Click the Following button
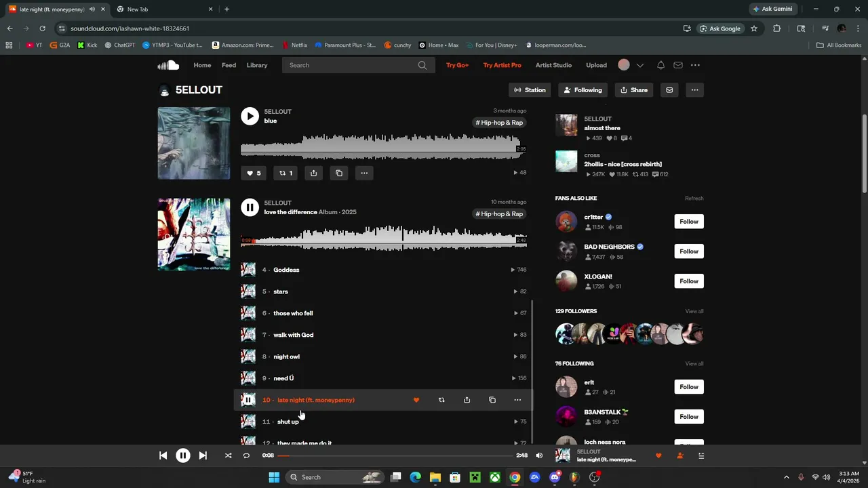Image resolution: width=868 pixels, height=488 pixels. click(583, 90)
